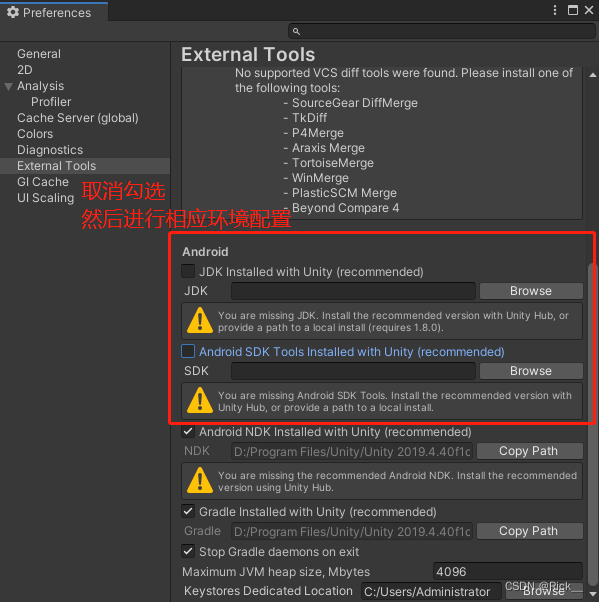Click the NDK missing warning icon
This screenshot has height=602, width=599.
(200, 480)
